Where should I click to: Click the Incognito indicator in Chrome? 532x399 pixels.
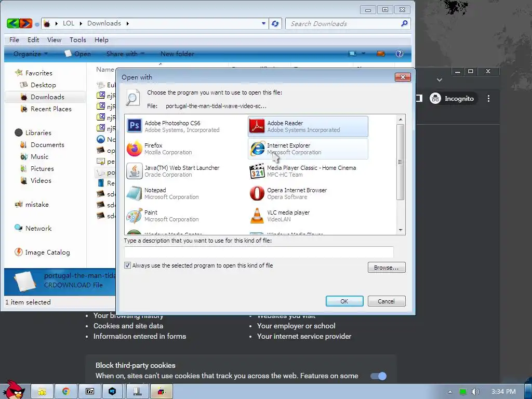coord(453,98)
